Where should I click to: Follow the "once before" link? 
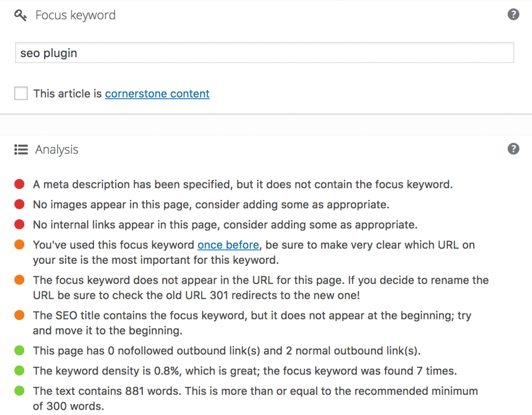pos(228,245)
